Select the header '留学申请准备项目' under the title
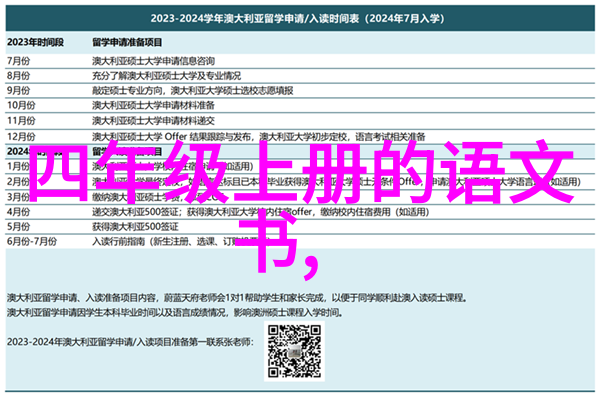Image resolution: width=600 pixels, height=397 pixels. [x=127, y=42]
